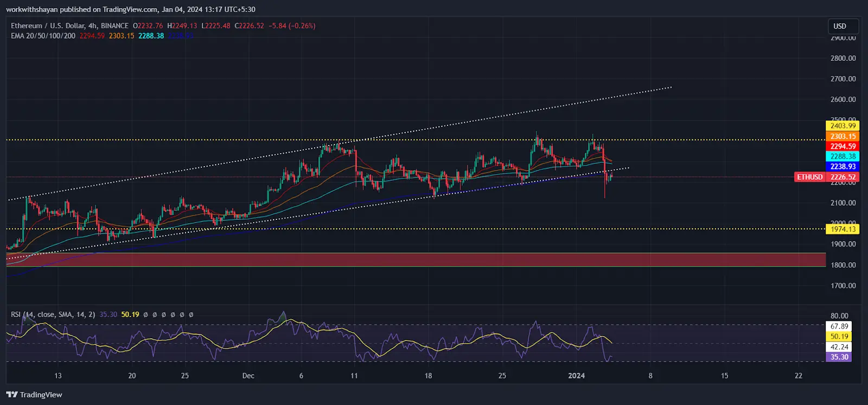Image resolution: width=868 pixels, height=405 pixels.
Task: Click the 67.89 RSI axis tag
Action: (x=839, y=326)
